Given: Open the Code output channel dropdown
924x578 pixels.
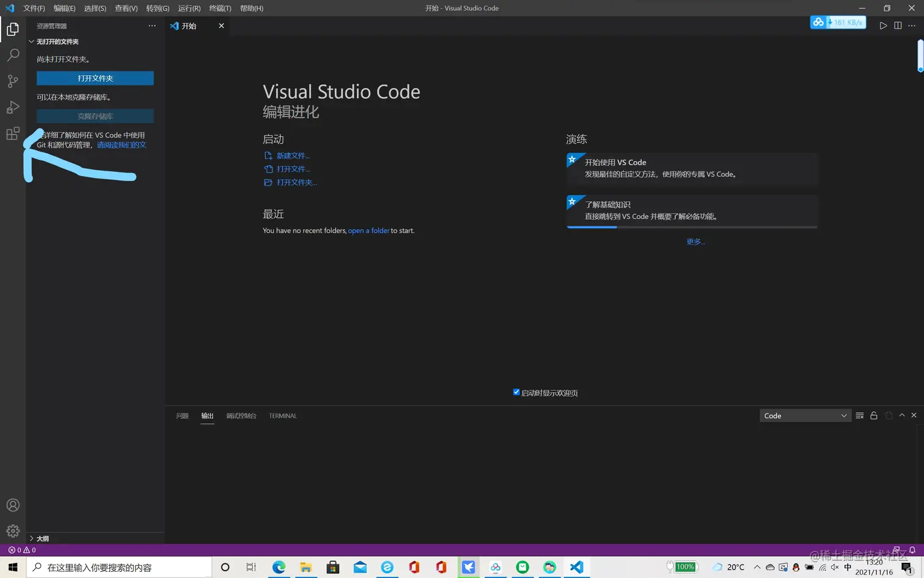Looking at the screenshot, I should 805,416.
